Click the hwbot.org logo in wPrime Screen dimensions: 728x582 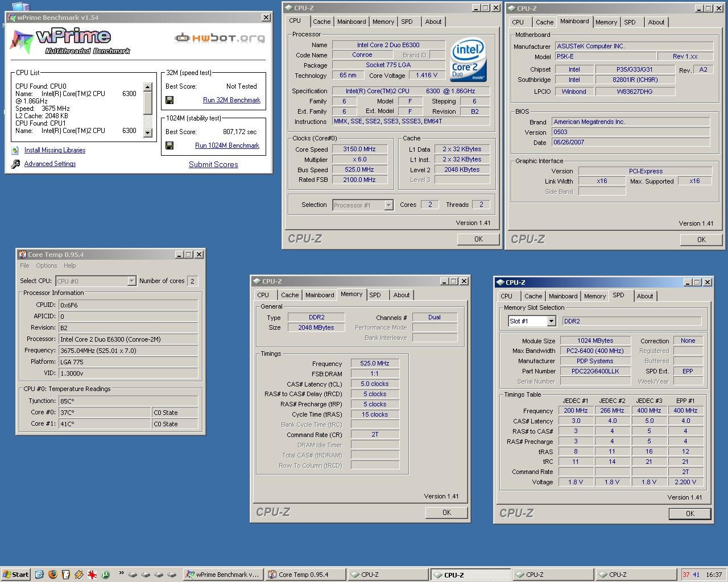tap(220, 38)
